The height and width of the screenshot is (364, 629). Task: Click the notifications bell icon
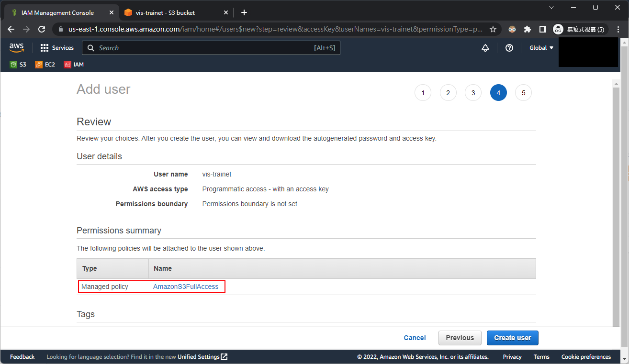(x=485, y=48)
